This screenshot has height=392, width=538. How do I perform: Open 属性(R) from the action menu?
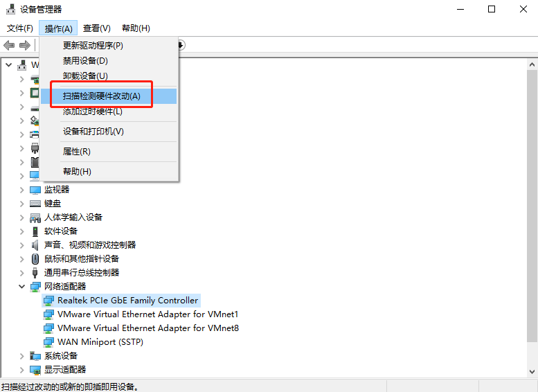click(77, 152)
